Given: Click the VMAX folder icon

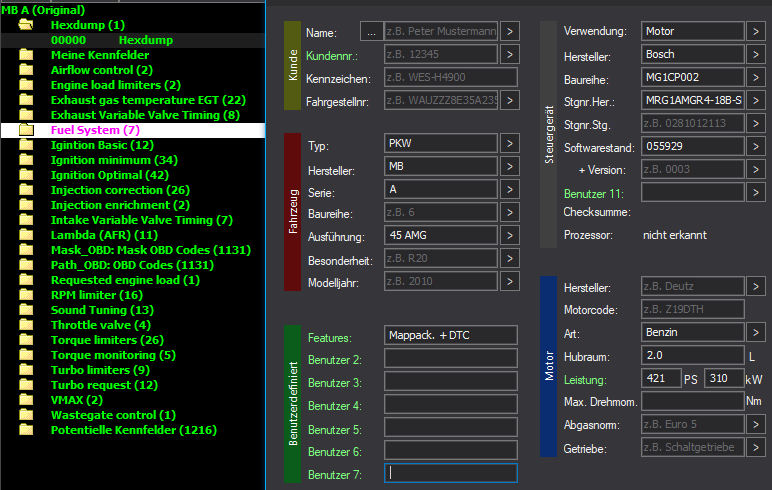Looking at the screenshot, I should 26,400.
